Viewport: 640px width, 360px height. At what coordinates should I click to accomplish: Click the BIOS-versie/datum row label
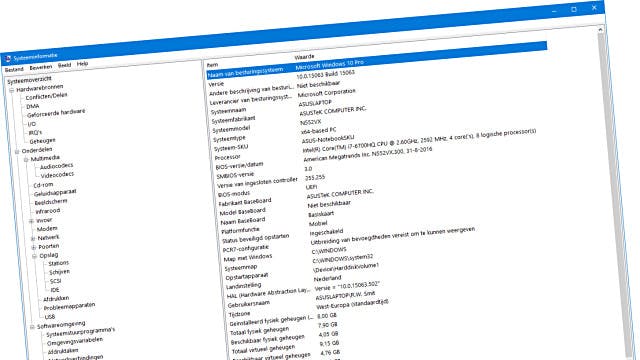point(240,166)
